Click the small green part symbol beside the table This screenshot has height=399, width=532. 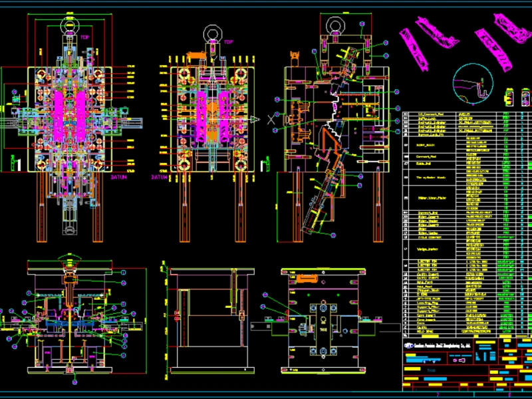click(511, 98)
